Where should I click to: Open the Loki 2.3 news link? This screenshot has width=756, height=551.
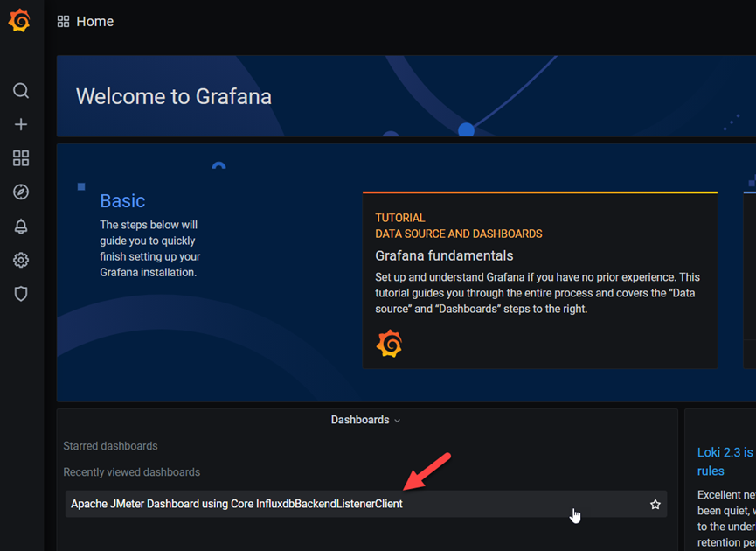click(726, 461)
